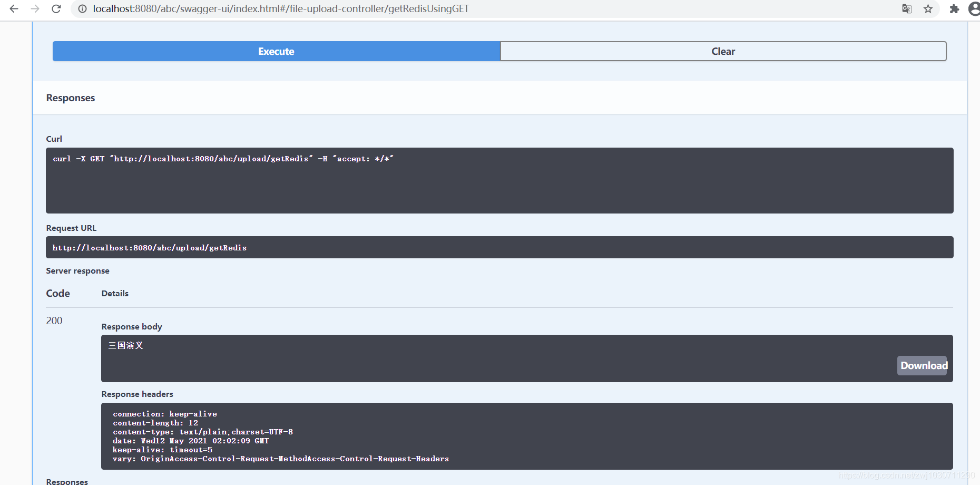Click the Response body label

pyautogui.click(x=131, y=326)
